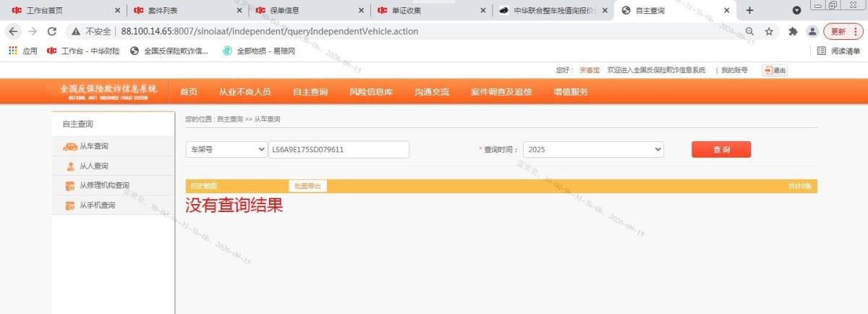The width and height of the screenshot is (868, 314).
Task: Open the 风险信息库 navigation menu
Action: click(371, 92)
